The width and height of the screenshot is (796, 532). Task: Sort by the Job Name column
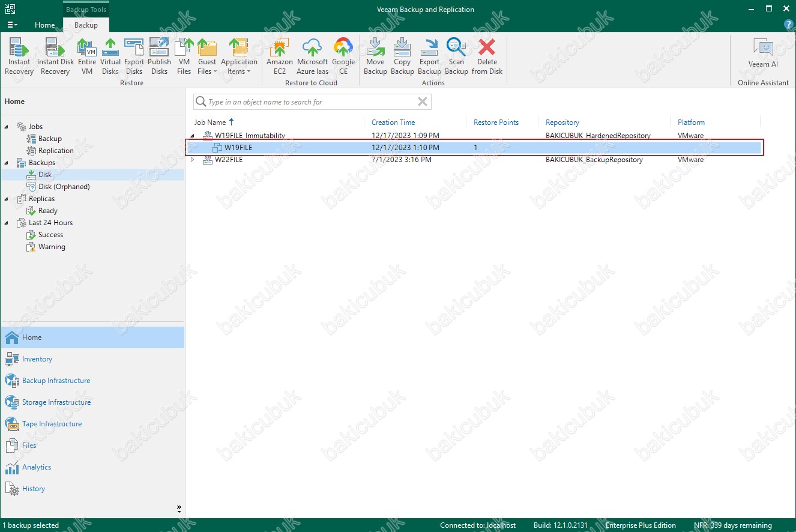(210, 122)
